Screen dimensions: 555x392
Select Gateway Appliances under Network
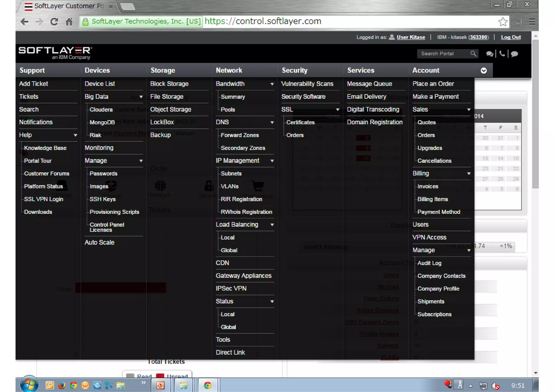coord(243,276)
